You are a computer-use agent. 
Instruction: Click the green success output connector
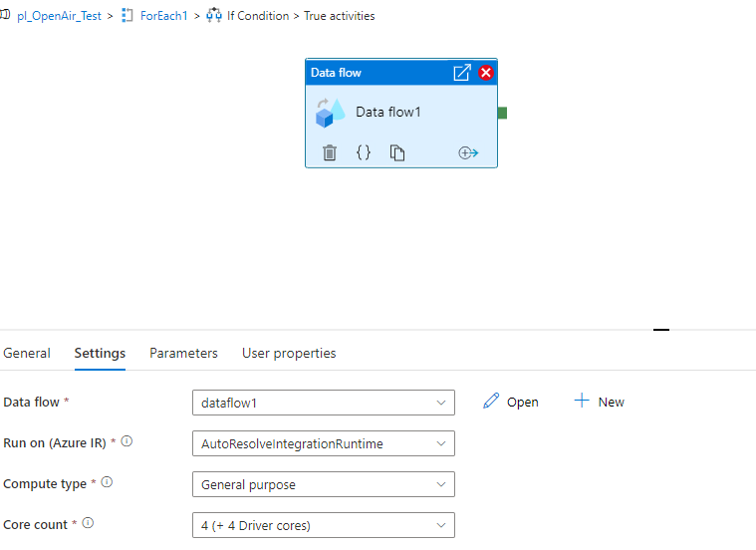pyautogui.click(x=502, y=113)
